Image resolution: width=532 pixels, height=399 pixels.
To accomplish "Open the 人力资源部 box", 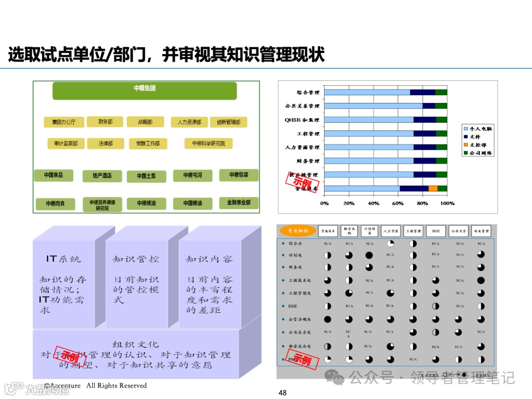I will click(x=189, y=122).
